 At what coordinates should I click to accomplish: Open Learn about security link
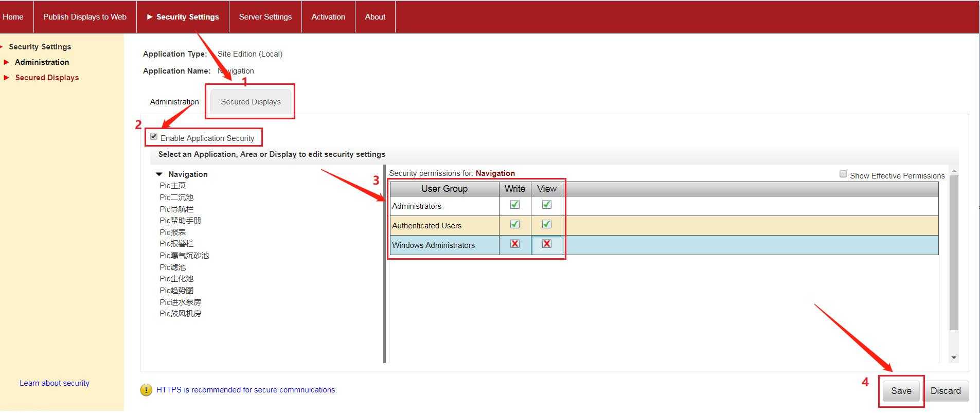[x=55, y=383]
